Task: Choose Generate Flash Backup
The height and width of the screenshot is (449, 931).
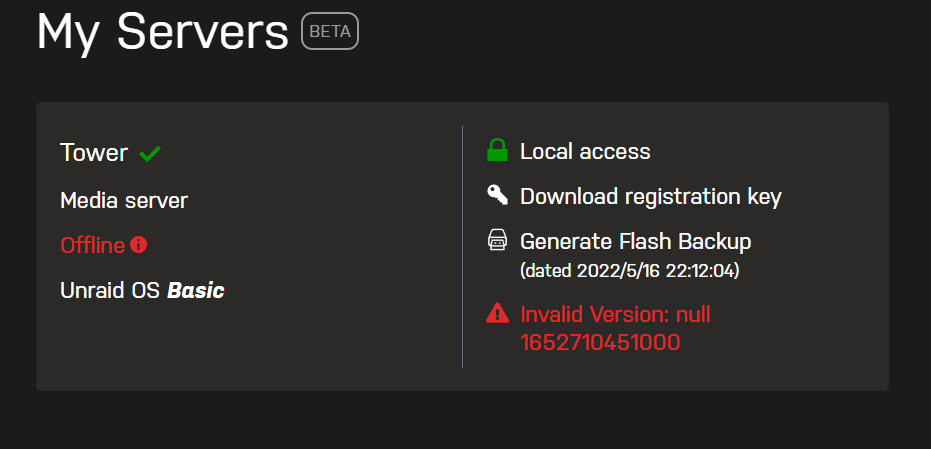Action: click(x=635, y=242)
